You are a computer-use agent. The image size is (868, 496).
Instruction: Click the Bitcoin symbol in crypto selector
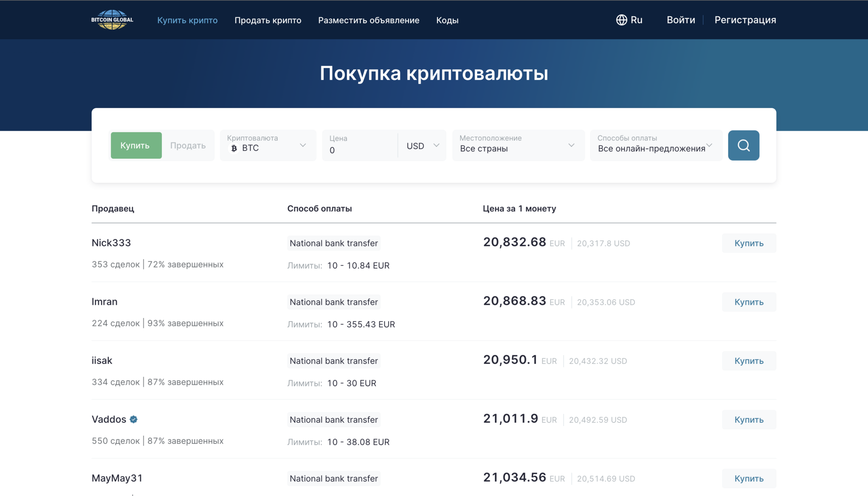click(236, 148)
